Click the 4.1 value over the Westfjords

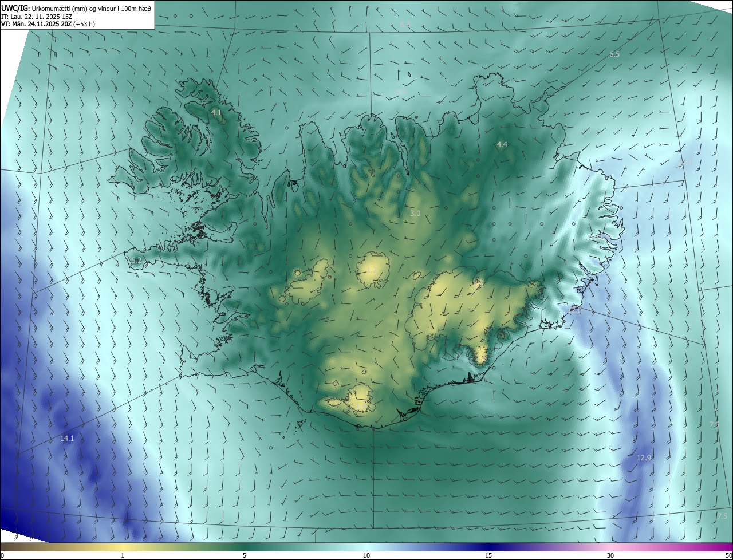216,113
